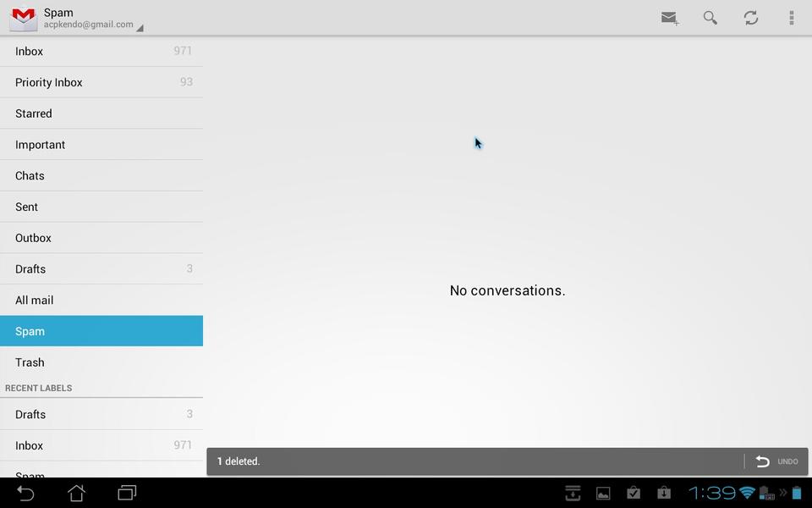The width and height of the screenshot is (812, 508).
Task: Open the Sent mail folder
Action: coord(101,207)
